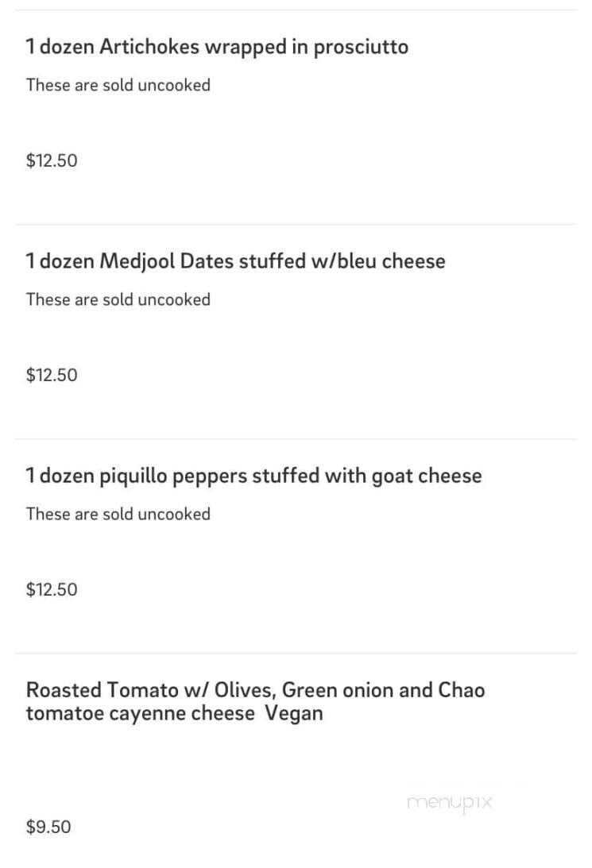Click the menupix watermark logo
The image size is (592, 868).
pos(449,803)
